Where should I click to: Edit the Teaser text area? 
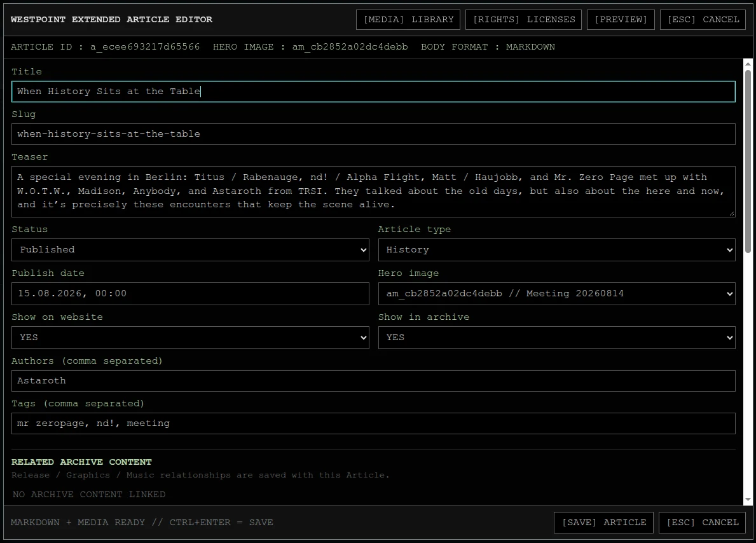tap(373, 191)
